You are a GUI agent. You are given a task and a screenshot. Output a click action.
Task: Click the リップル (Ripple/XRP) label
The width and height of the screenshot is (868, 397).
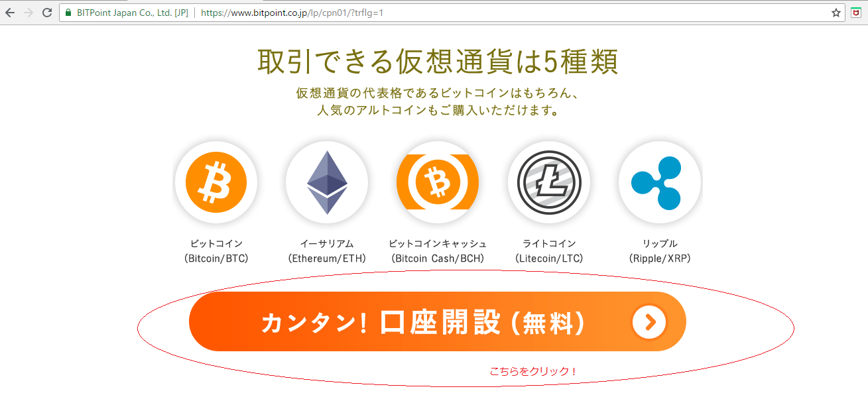pos(660,251)
